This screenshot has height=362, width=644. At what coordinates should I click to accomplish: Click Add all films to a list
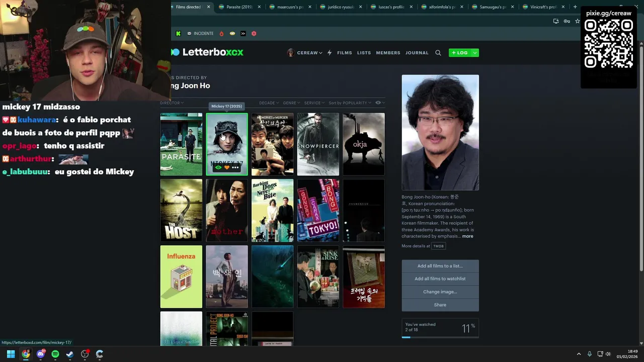[440, 266]
